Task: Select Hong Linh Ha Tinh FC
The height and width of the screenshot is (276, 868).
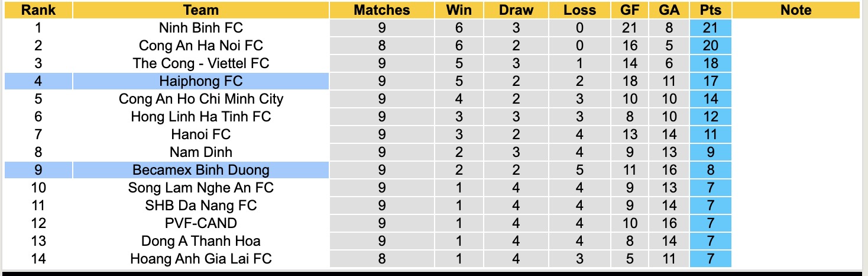Action: [x=200, y=117]
